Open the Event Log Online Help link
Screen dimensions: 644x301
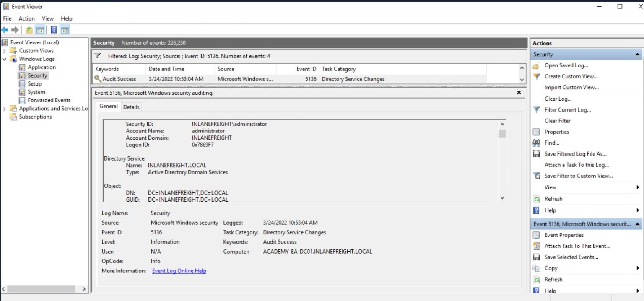[179, 271]
